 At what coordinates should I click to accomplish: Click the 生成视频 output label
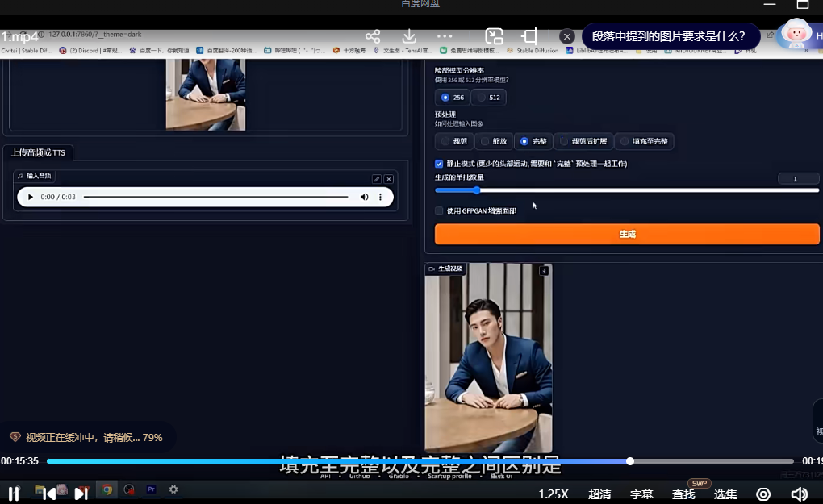[x=445, y=269]
